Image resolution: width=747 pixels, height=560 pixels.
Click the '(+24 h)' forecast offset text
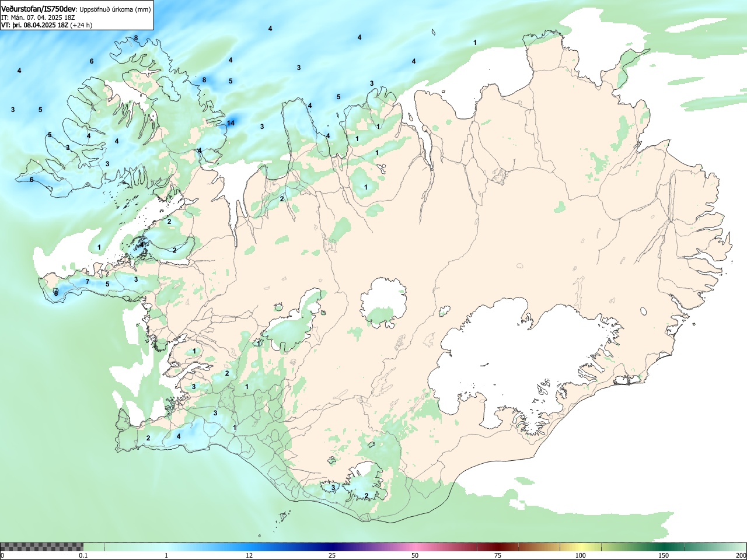click(81, 25)
